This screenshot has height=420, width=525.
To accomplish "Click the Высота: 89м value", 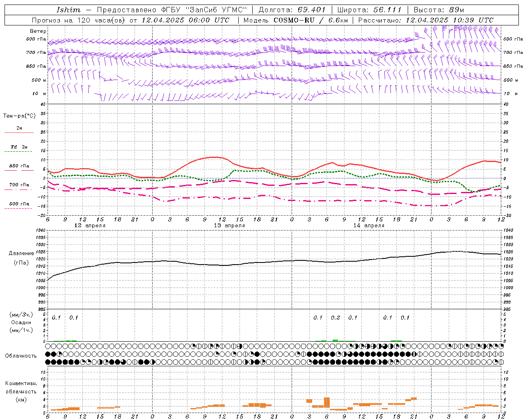I will [x=439, y=10].
